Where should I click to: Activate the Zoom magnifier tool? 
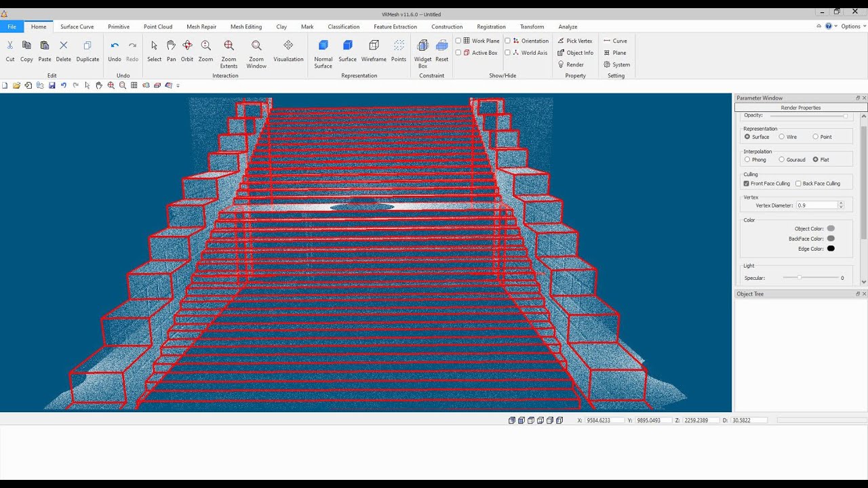pyautogui.click(x=205, y=45)
